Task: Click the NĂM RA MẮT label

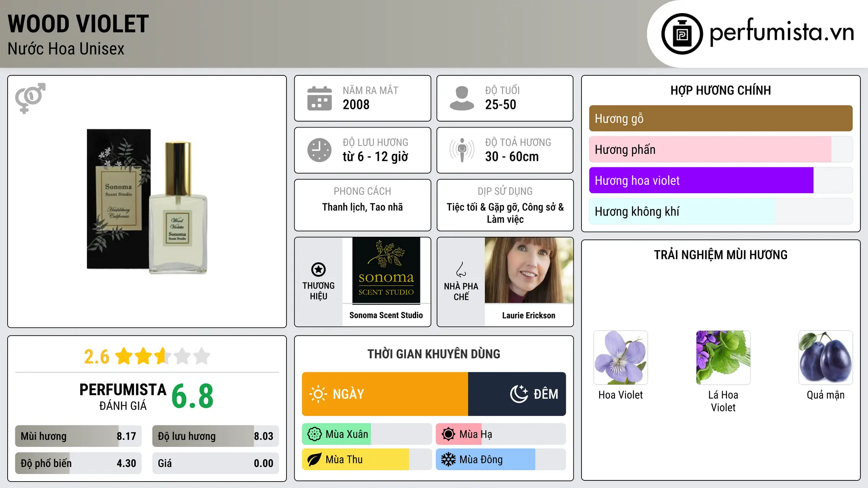Action: click(x=370, y=91)
